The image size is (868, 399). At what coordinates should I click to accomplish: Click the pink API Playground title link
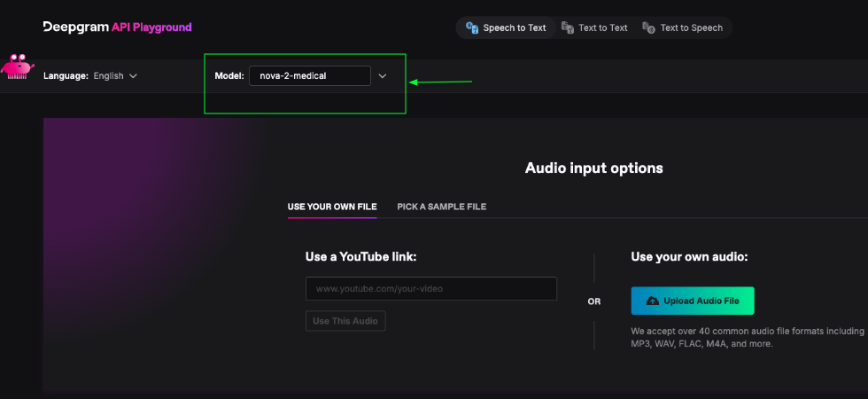tap(151, 27)
